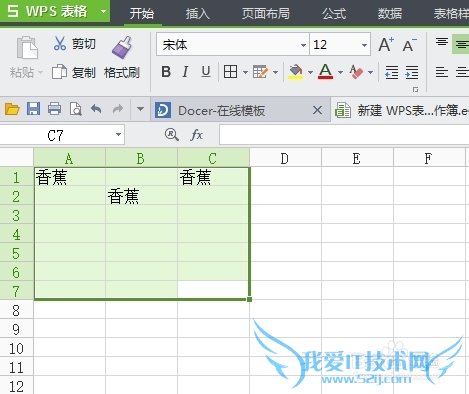The image size is (469, 394).
Task: Click the Print icon
Action: 54,109
